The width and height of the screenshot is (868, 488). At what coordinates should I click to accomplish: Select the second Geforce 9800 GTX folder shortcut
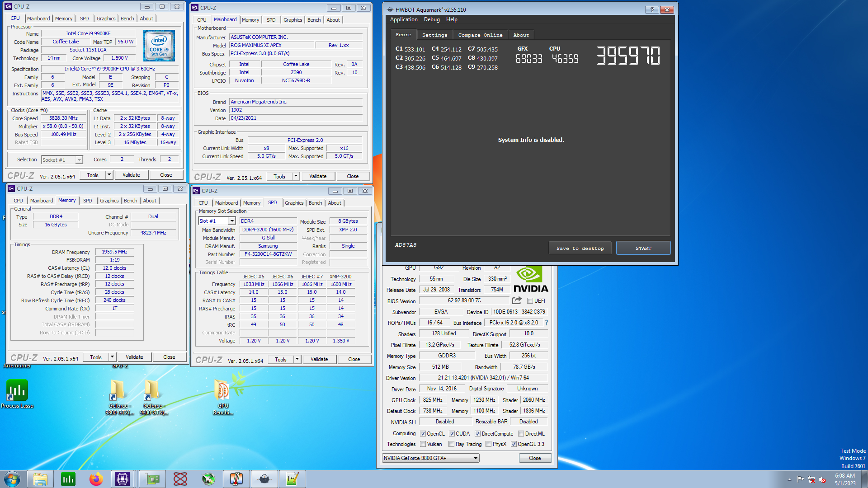coord(153,397)
